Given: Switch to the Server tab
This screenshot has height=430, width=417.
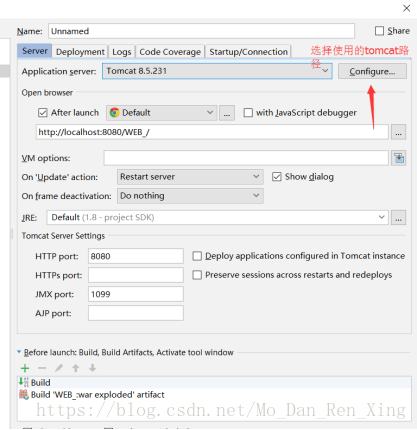Looking at the screenshot, I should (35, 51).
